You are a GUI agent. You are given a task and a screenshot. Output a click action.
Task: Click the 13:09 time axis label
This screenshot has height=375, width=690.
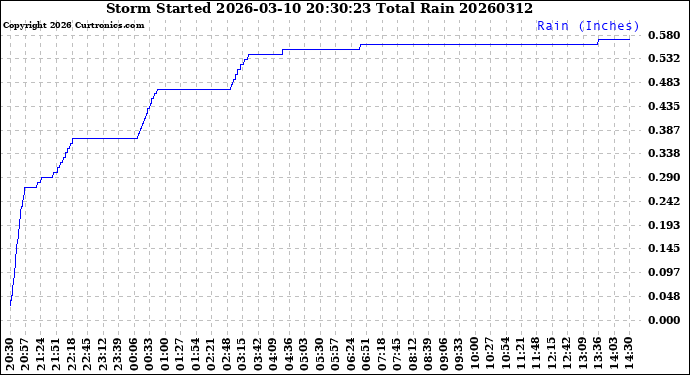click(583, 354)
